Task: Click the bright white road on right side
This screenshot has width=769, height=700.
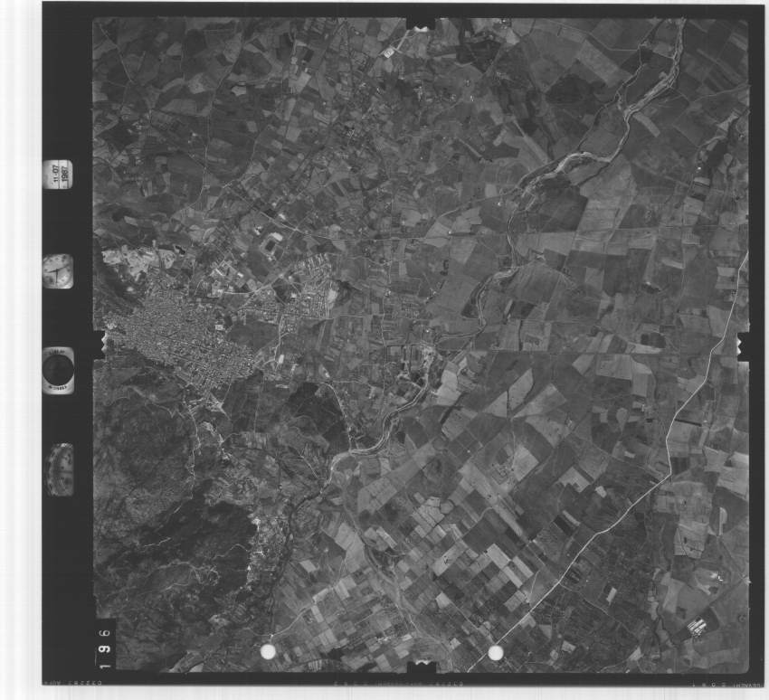Action: [x=689, y=398]
